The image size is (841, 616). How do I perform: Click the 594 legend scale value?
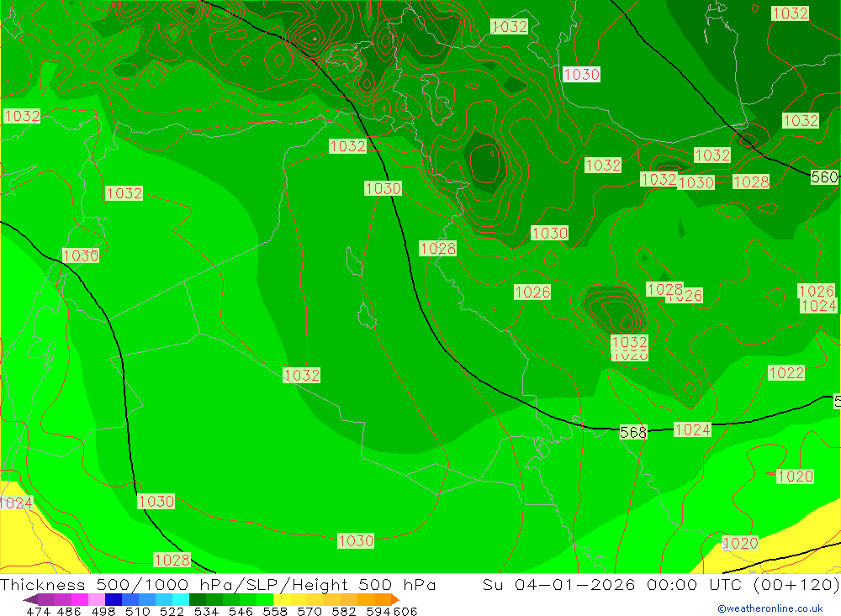pyautogui.click(x=378, y=611)
